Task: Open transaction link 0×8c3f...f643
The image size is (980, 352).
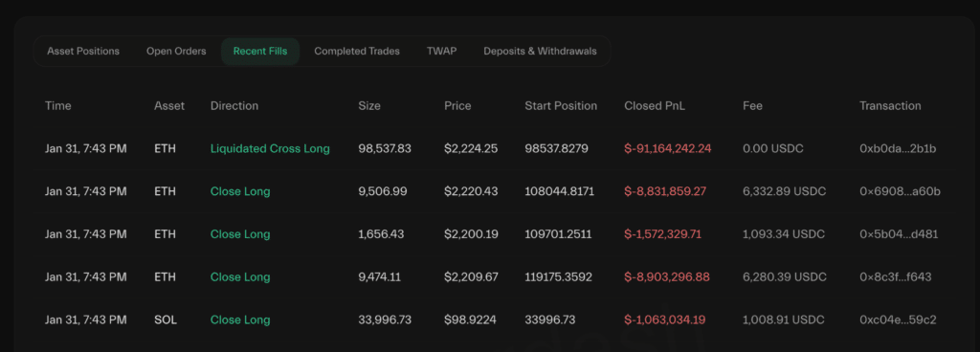Action: click(x=896, y=277)
